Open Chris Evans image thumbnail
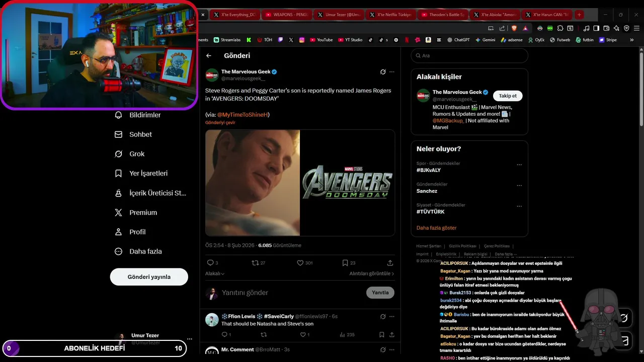Image resolution: width=644 pixels, height=362 pixels. pyautogui.click(x=253, y=183)
